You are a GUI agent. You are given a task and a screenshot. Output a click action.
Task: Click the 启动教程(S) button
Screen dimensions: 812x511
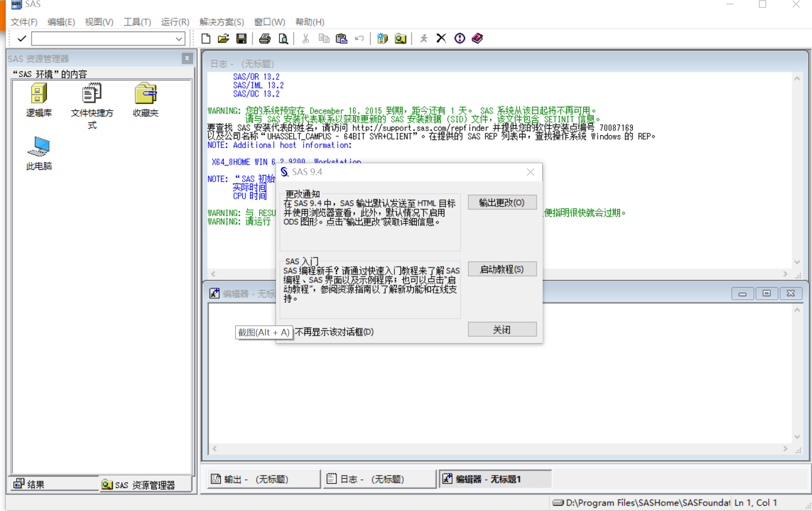tap(502, 269)
